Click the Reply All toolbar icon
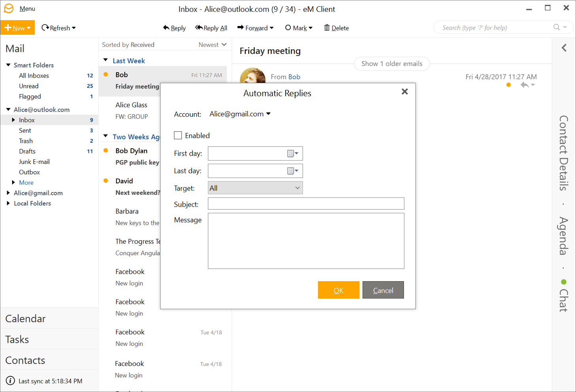Viewport: 576px width, 392px height. tap(199, 28)
